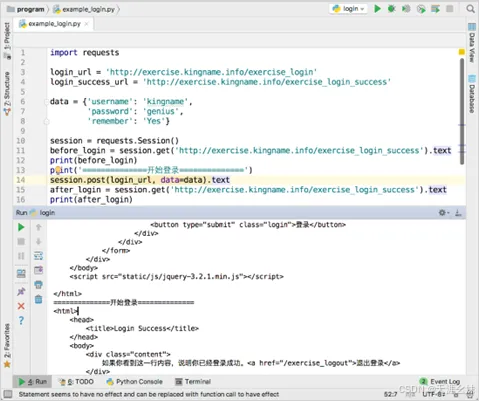Viewport: 479px width, 401px height.
Task: Click the fold end marker at line 8
Action: [46, 122]
